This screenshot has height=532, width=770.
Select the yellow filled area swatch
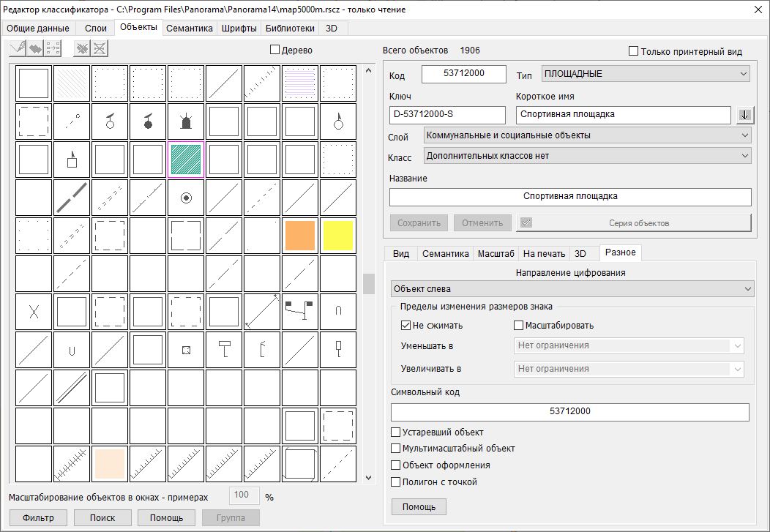(338, 236)
